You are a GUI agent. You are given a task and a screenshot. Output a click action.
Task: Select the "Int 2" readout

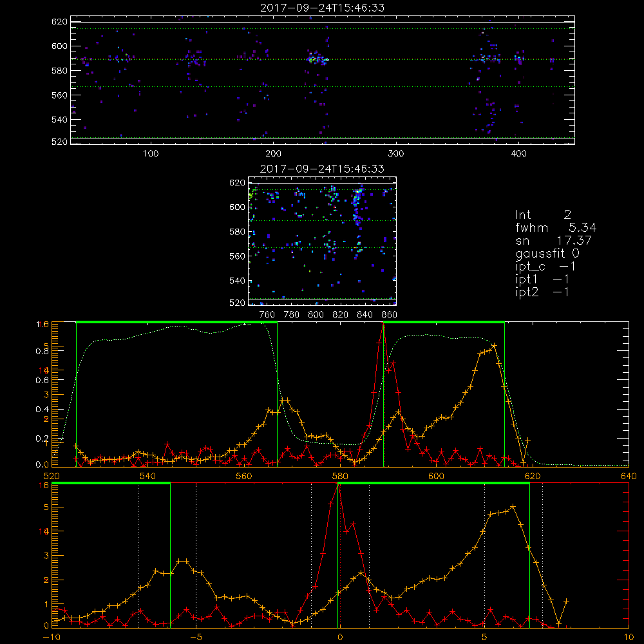point(543,215)
